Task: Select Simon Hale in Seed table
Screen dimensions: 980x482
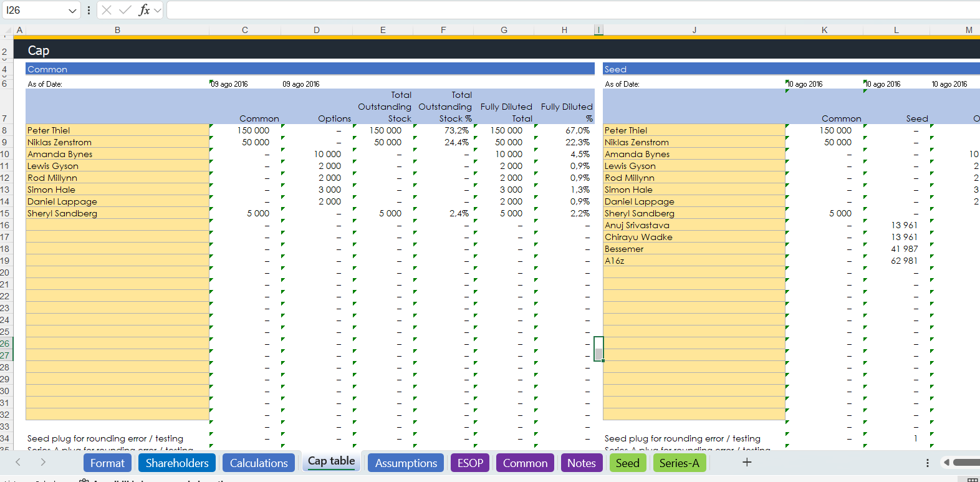Action: pos(694,190)
